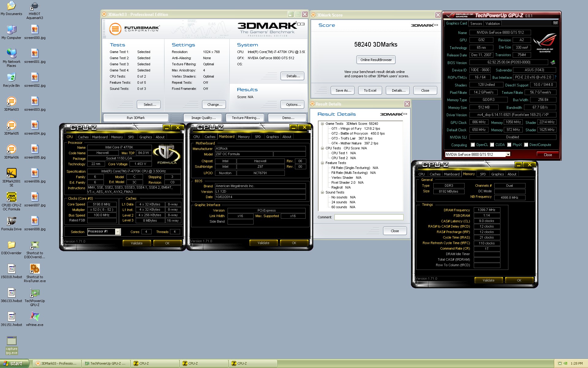Image resolution: width=588 pixels, height=368 pixels.
Task: Open capture jpg.exe desktop icon
Action: click(x=11, y=345)
